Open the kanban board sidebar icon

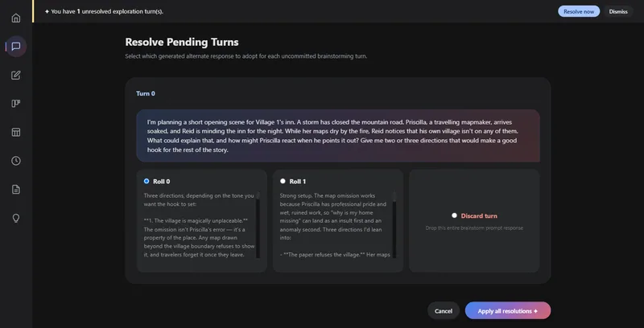coord(15,104)
